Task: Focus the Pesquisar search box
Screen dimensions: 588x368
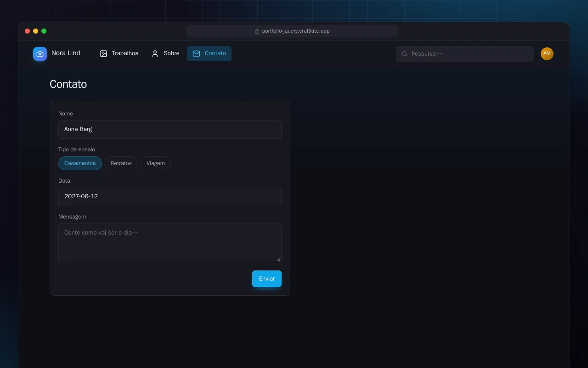Action: pos(465,54)
